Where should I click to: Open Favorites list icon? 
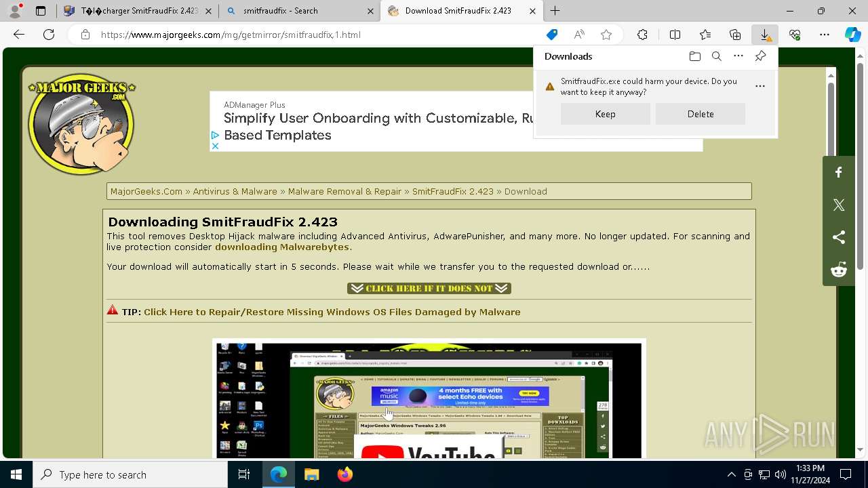pos(705,35)
